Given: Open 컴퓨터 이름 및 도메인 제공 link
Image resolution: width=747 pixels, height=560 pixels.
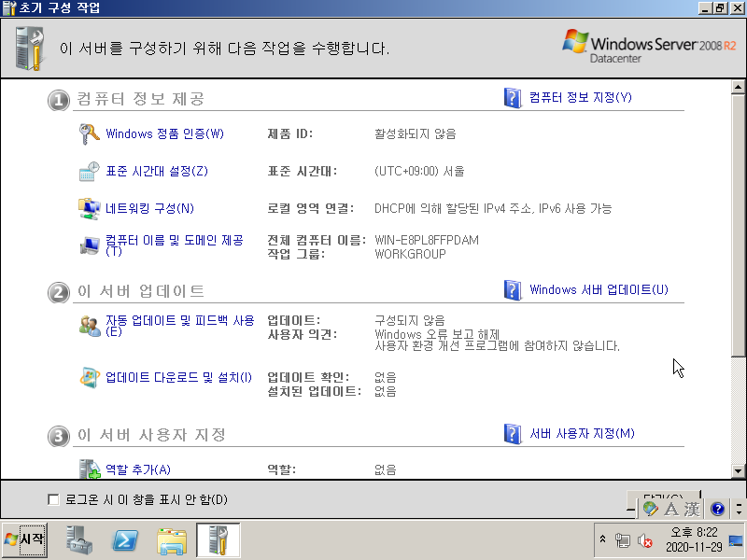Looking at the screenshot, I should click(x=175, y=245).
